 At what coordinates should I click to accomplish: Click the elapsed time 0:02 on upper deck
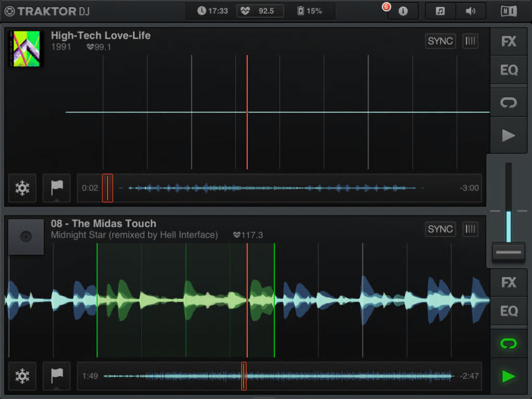tap(90, 188)
